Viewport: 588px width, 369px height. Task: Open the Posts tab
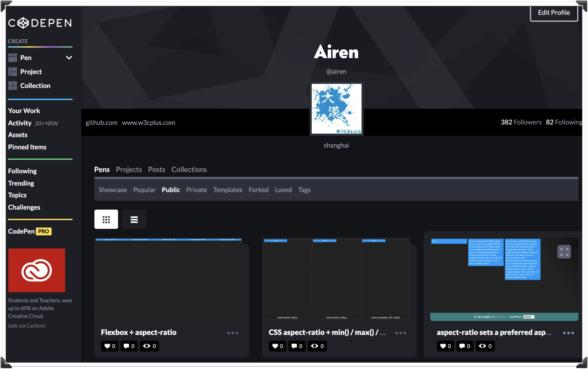157,170
